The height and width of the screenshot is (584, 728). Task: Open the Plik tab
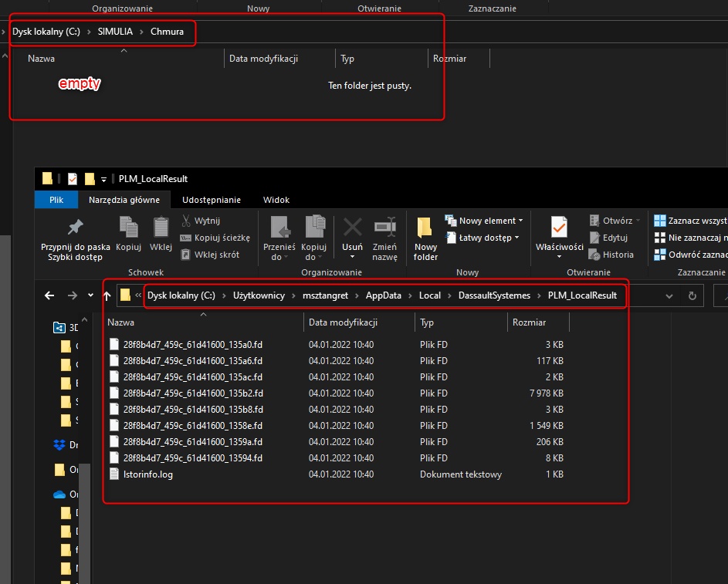tap(56, 200)
